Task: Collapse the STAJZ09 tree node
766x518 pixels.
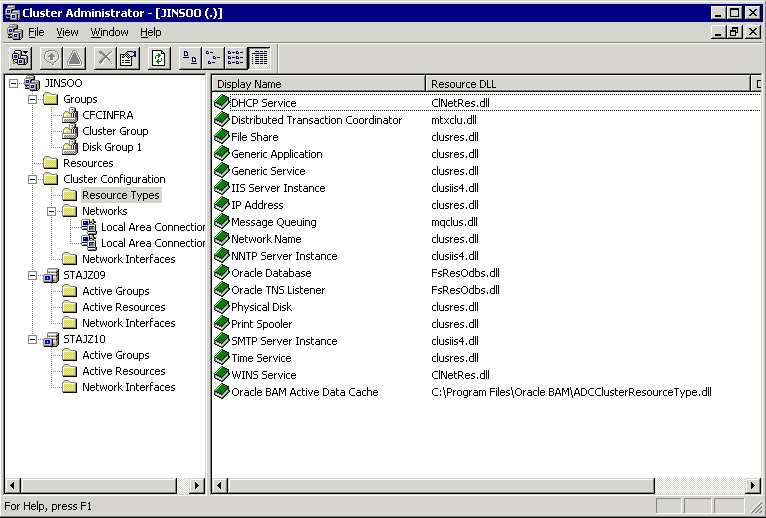Action: tap(32, 275)
